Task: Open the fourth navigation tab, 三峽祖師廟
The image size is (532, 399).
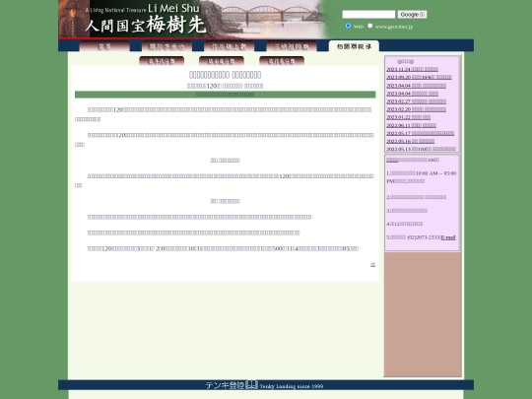Action: (x=292, y=46)
